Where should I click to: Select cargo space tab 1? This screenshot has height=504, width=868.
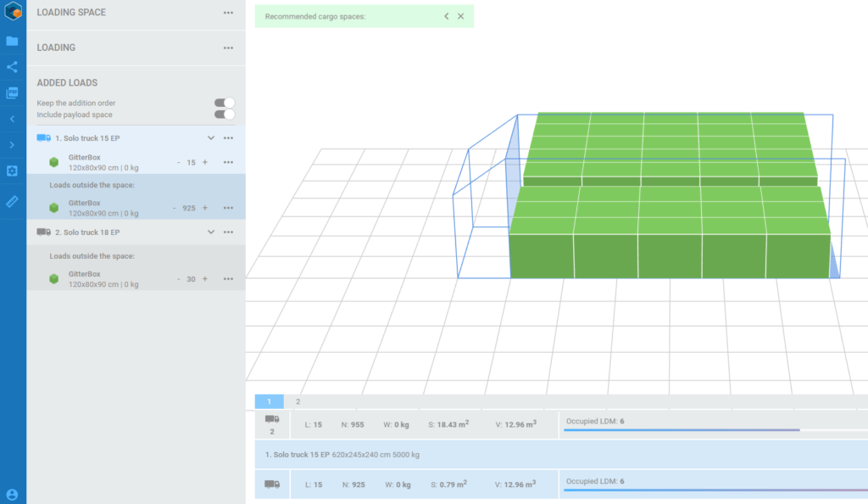(x=270, y=402)
